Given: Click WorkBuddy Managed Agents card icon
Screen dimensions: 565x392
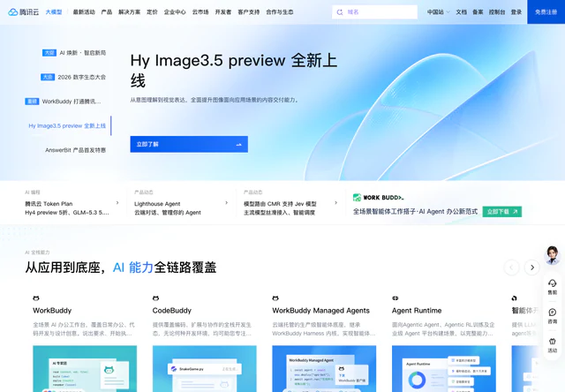Looking at the screenshot, I should [x=275, y=298].
